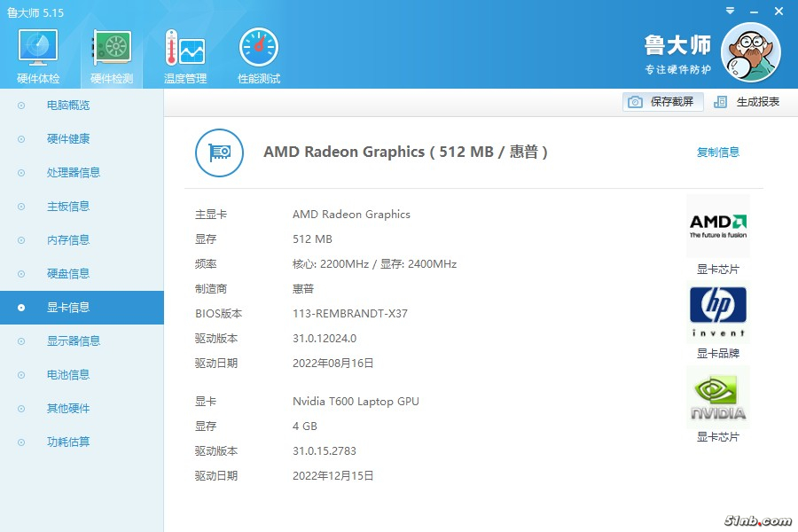Click the 4 GB video memory value
Screen dimensions: 798x532
point(305,426)
